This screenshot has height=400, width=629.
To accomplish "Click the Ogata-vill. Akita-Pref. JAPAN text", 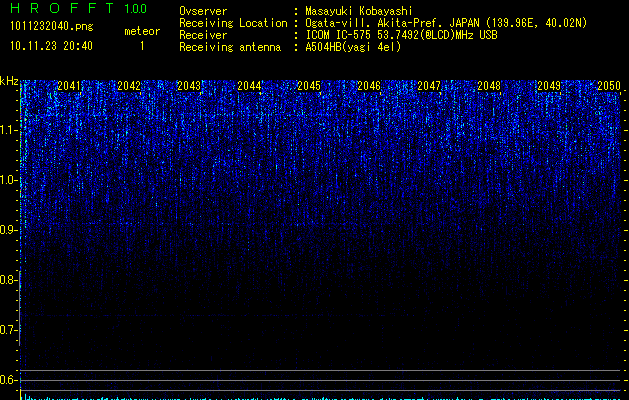I will click(446, 23).
